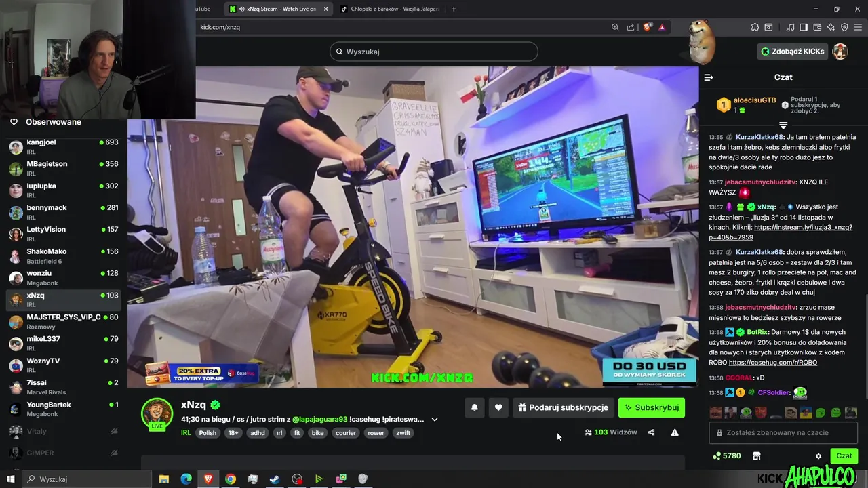The image size is (868, 488).
Task: Open 7issai channel in sidebar
Action: 64,386
